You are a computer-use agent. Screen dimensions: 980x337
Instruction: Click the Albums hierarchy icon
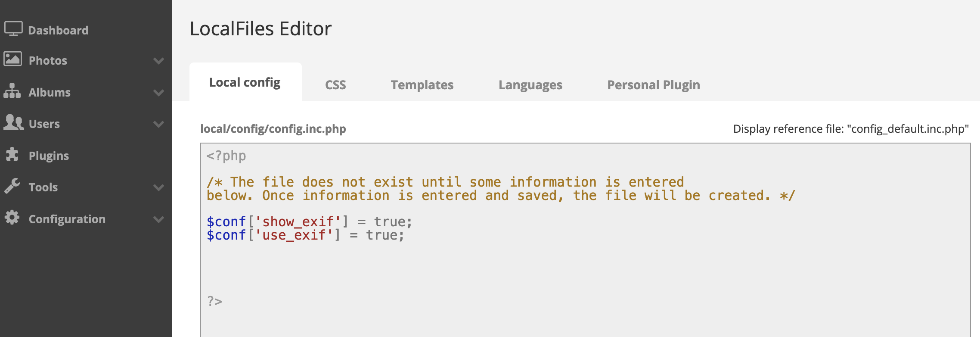12,91
